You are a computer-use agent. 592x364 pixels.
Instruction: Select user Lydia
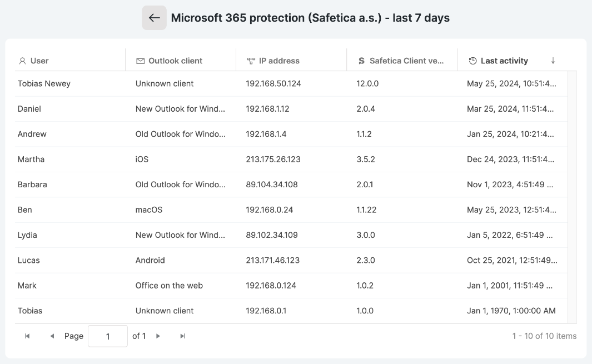tap(27, 235)
